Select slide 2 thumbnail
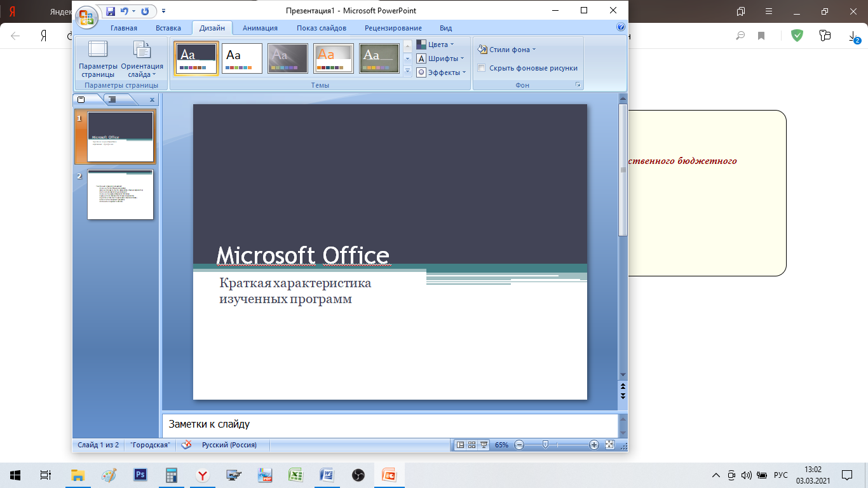This screenshot has width=868, height=488. click(x=120, y=194)
